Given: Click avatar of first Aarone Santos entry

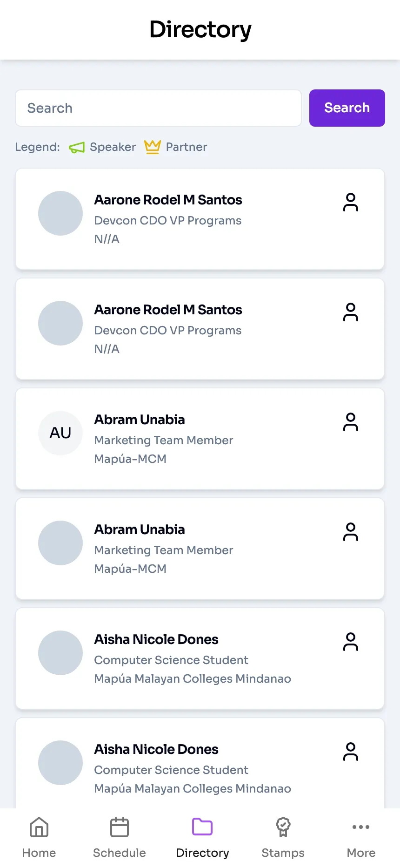Looking at the screenshot, I should coord(60,213).
